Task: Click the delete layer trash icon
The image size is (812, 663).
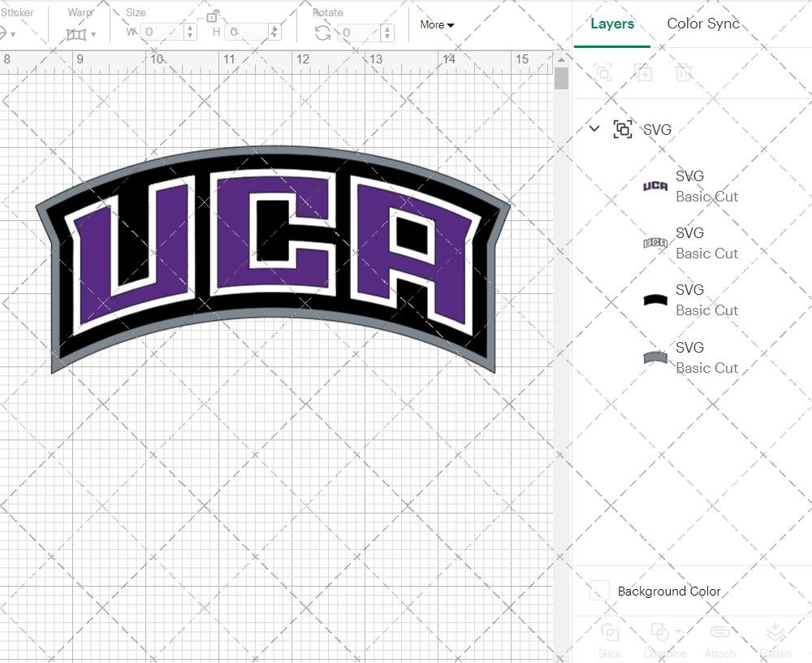Action: click(685, 72)
